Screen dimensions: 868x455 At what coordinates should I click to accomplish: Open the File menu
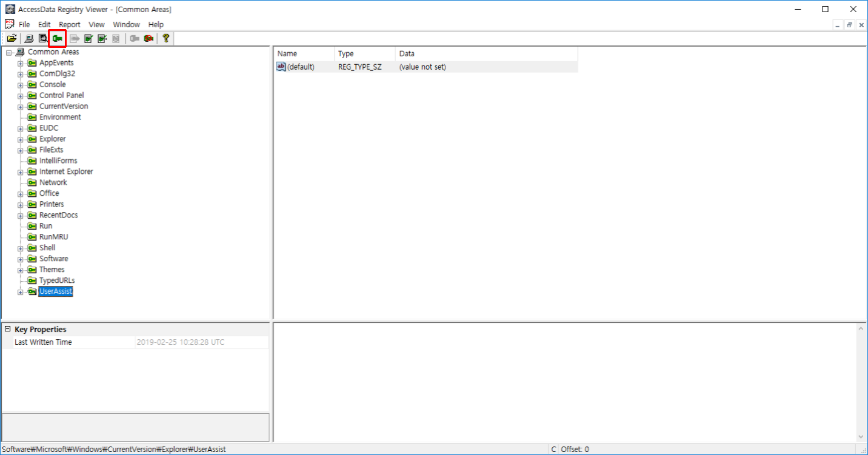point(24,24)
